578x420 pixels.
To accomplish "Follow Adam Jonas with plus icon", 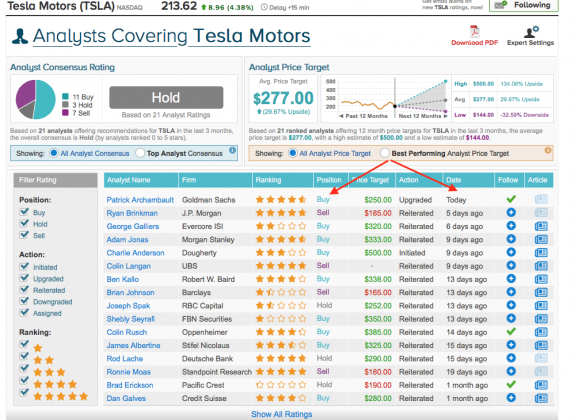I will pyautogui.click(x=511, y=239).
